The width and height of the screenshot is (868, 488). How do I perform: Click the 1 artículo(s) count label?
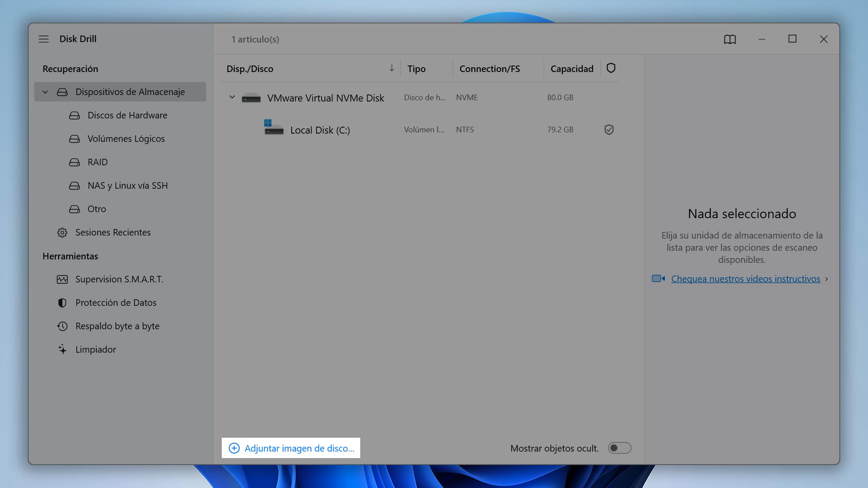255,39
